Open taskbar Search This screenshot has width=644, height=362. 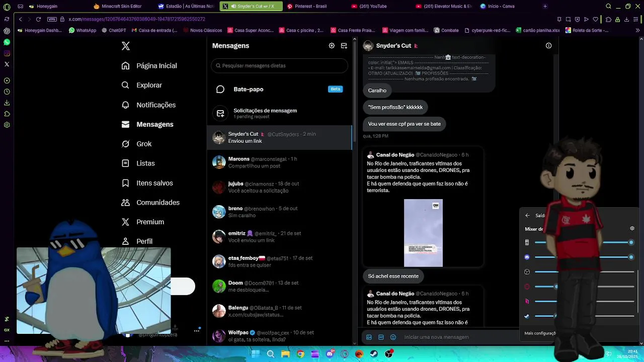[x=271, y=354]
